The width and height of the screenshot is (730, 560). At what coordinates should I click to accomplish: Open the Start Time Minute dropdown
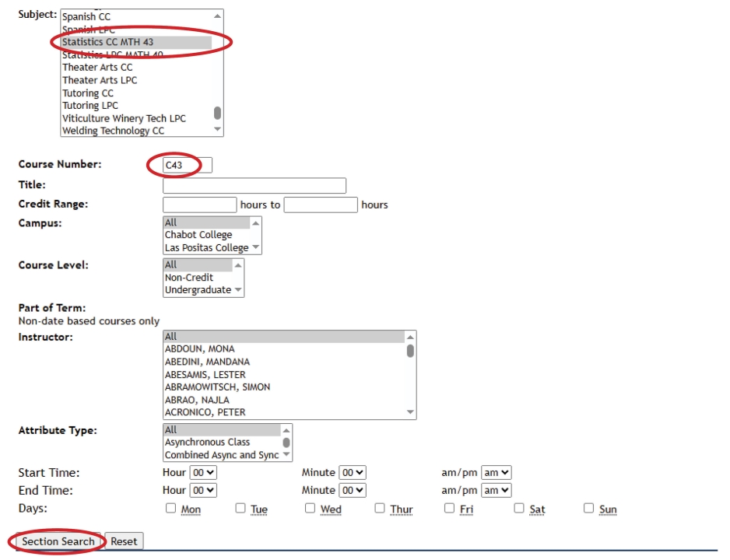[x=353, y=473]
